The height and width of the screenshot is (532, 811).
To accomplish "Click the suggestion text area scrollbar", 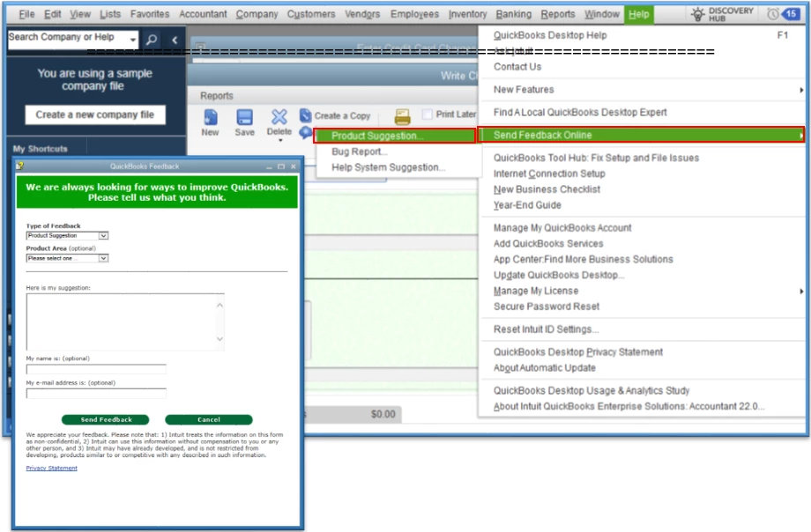I will (219, 322).
